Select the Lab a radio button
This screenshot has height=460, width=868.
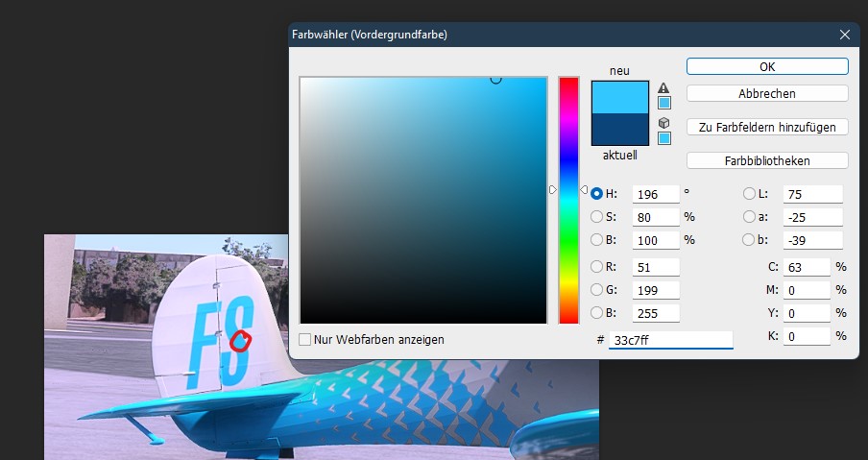click(749, 216)
